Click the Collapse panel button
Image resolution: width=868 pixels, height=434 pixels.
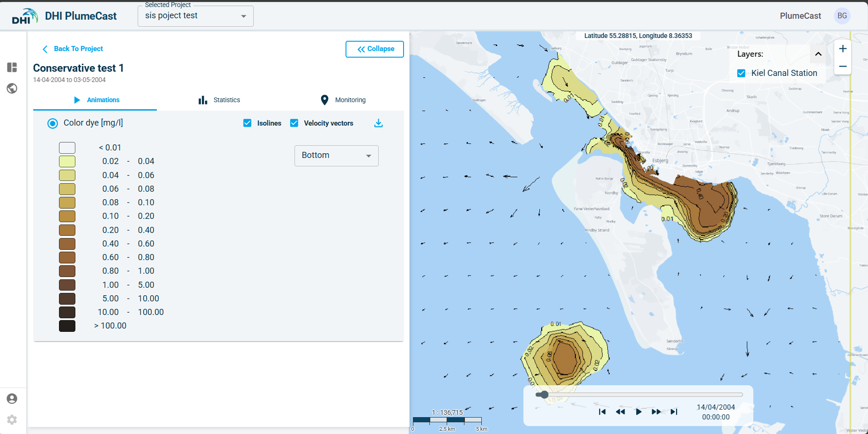(375, 49)
